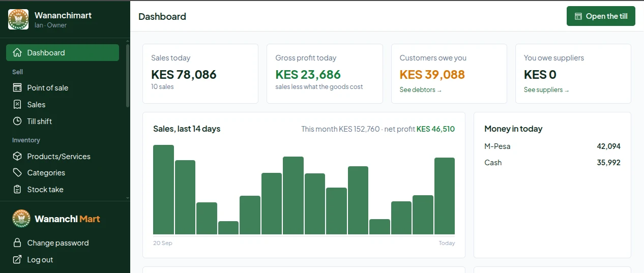Click the Categories tag icon

tap(17, 172)
